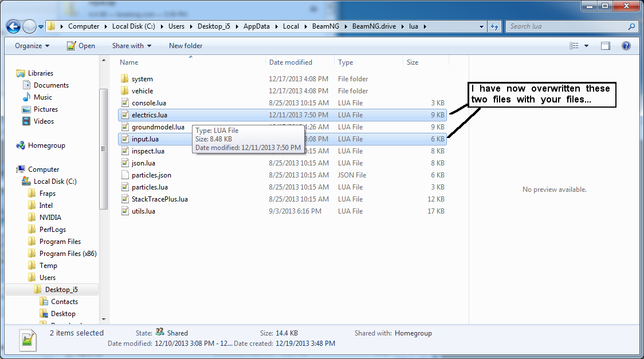Image resolution: width=644 pixels, height=359 pixels.
Task: Select the particles.json file icon
Action: click(x=125, y=175)
